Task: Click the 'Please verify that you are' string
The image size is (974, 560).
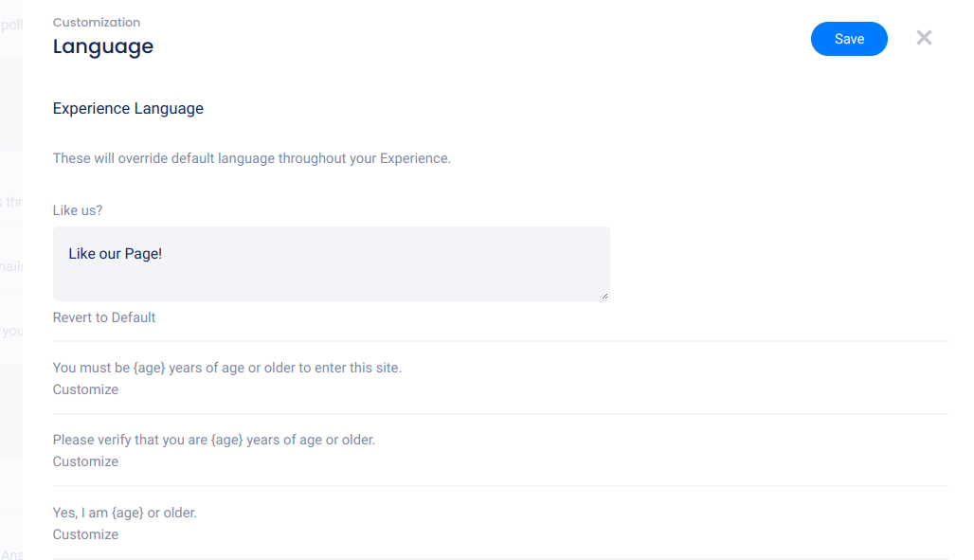Action: coord(214,440)
